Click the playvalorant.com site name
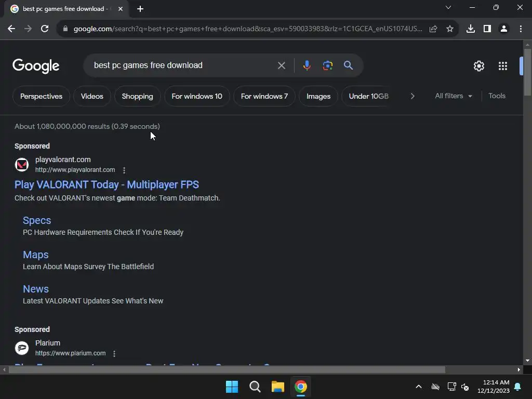This screenshot has height=399, width=532. click(63, 159)
